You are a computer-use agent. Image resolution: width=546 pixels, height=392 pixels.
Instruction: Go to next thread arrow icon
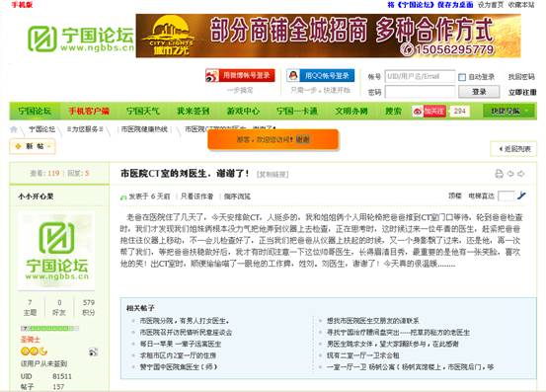pos(521,174)
